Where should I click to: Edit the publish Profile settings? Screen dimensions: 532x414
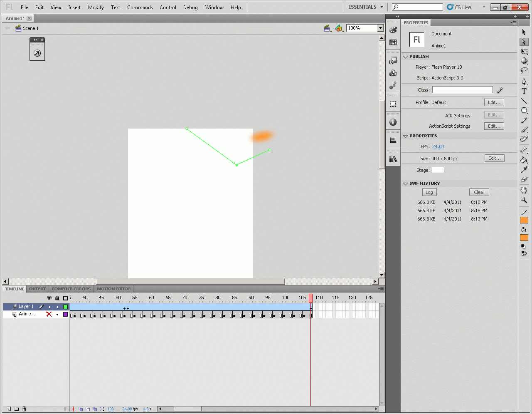[x=494, y=102]
